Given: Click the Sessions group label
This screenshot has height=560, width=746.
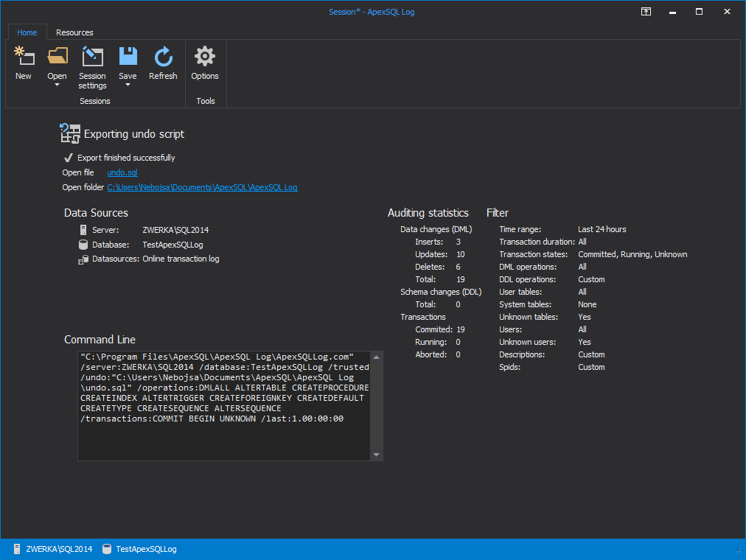Looking at the screenshot, I should point(94,101).
